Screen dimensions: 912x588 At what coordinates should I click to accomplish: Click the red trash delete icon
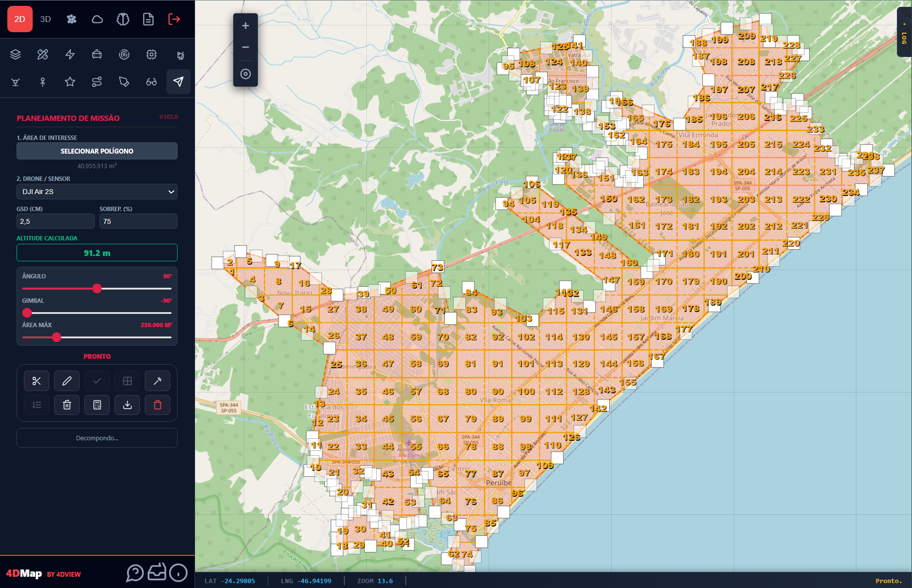click(x=158, y=405)
